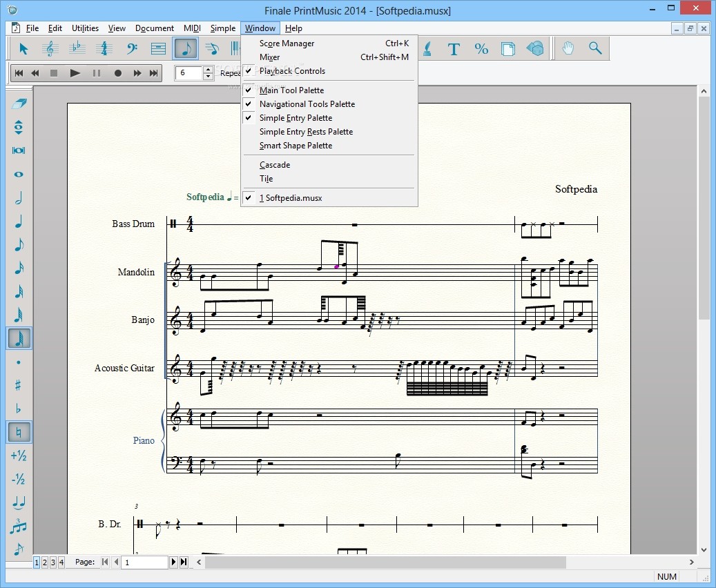Toggle Simple Entry Palette visibility
The height and width of the screenshot is (588, 716).
(x=329, y=118)
